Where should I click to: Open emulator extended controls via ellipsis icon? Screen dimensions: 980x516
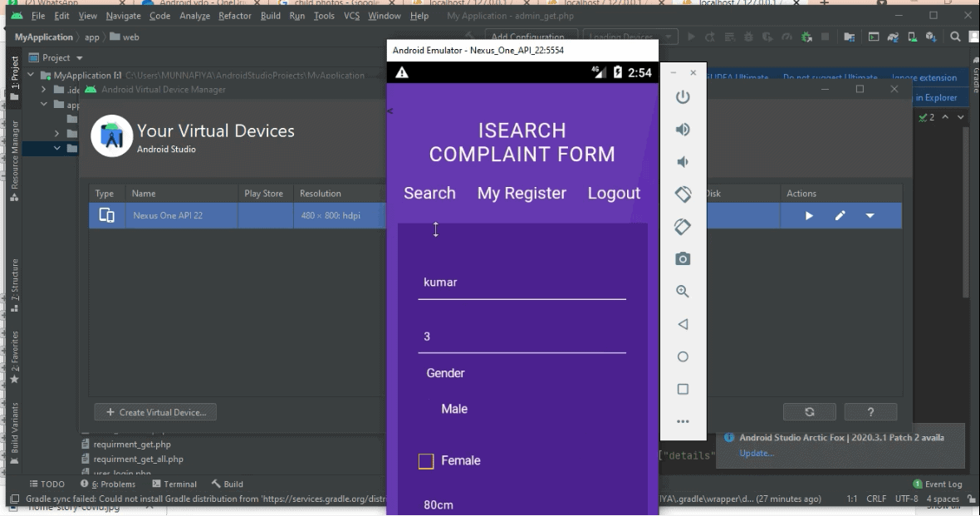click(682, 422)
